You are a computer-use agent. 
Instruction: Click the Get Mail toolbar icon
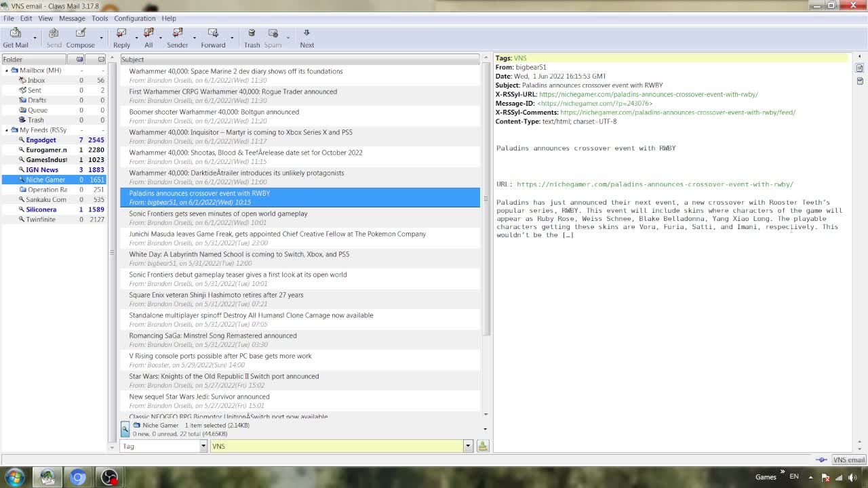pos(15,33)
